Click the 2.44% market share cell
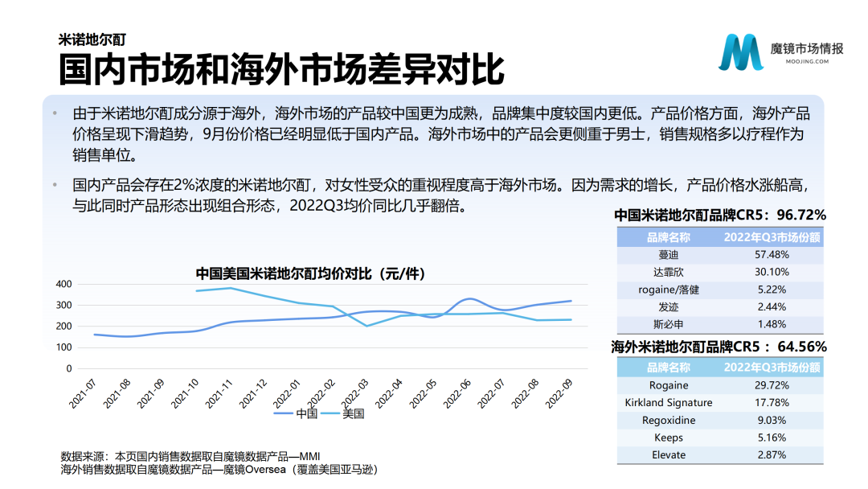 tap(772, 306)
